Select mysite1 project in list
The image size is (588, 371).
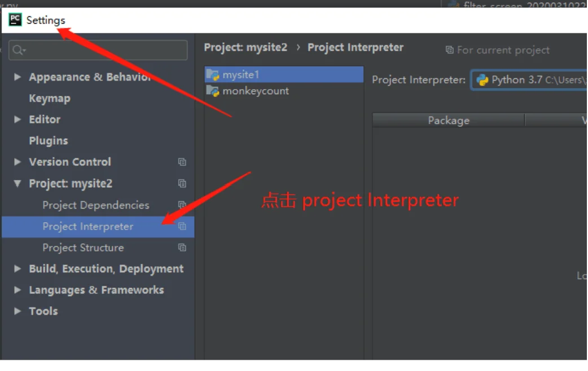point(284,74)
